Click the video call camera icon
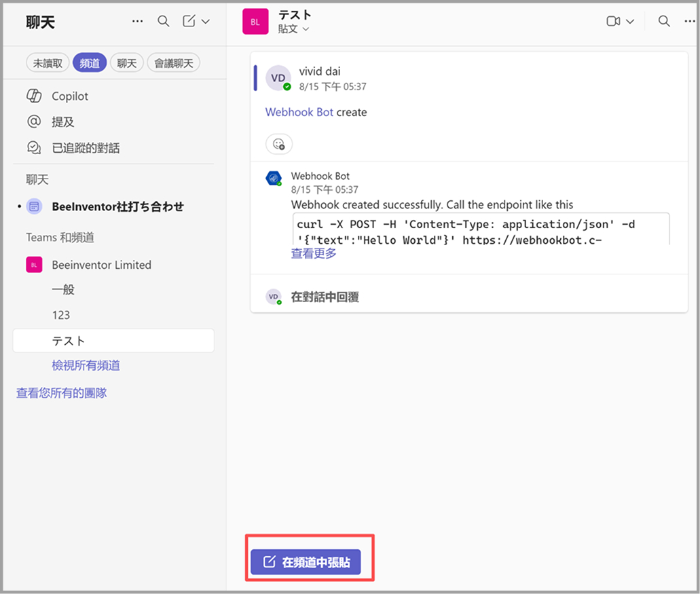The width and height of the screenshot is (700, 594). 613,21
